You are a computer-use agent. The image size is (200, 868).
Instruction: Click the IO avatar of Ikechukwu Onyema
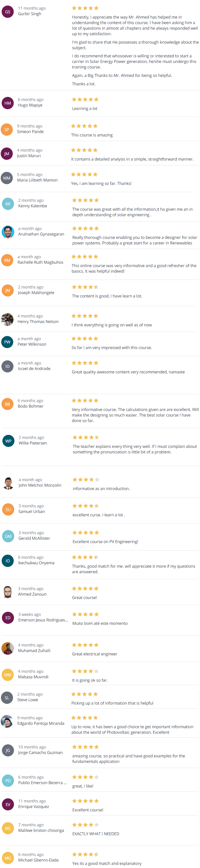(x=8, y=561)
